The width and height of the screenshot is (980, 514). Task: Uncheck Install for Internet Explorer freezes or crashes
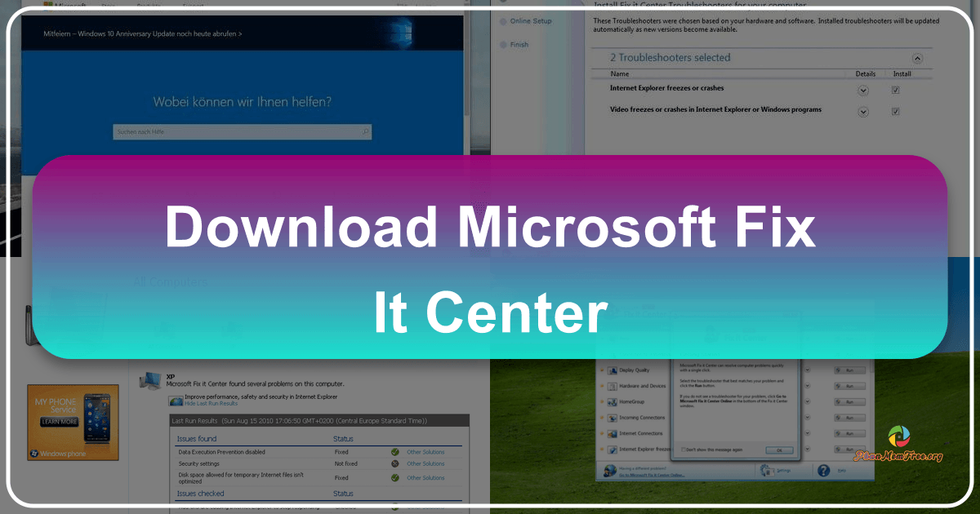pyautogui.click(x=895, y=90)
